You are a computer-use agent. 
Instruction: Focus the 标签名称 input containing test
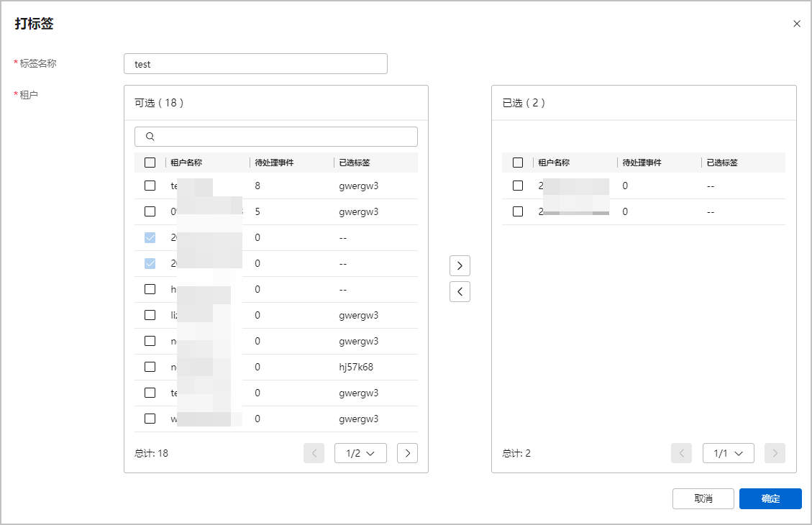click(x=255, y=64)
